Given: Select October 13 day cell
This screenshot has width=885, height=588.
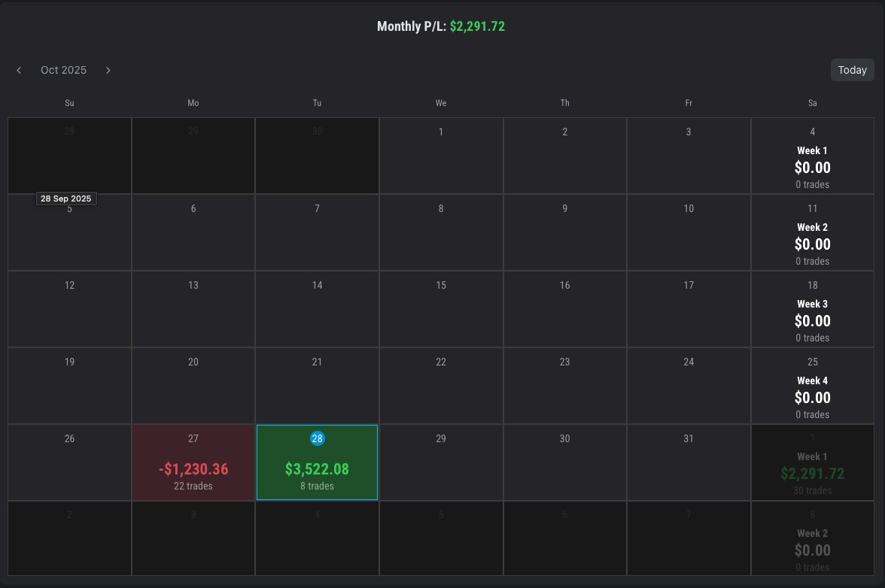Looking at the screenshot, I should coord(193,309).
